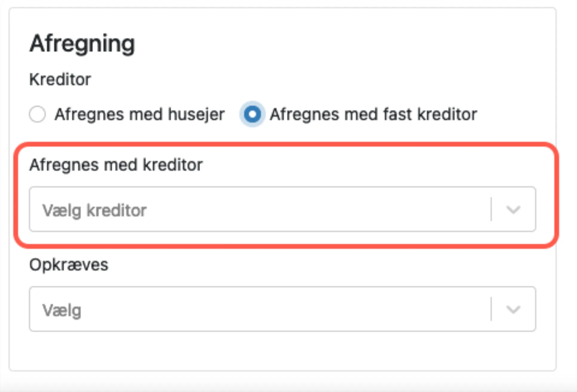This screenshot has height=392, width=577.
Task: Click the Opkræves label
Action: coord(69,264)
